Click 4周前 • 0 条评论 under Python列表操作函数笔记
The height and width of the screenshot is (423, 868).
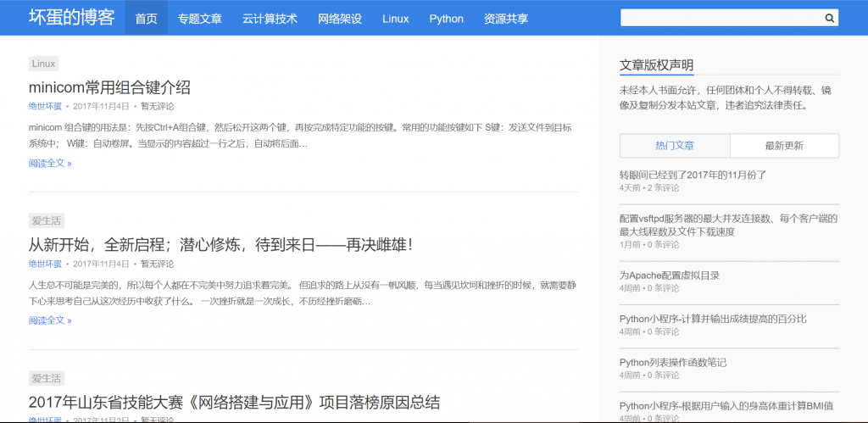tap(648, 376)
